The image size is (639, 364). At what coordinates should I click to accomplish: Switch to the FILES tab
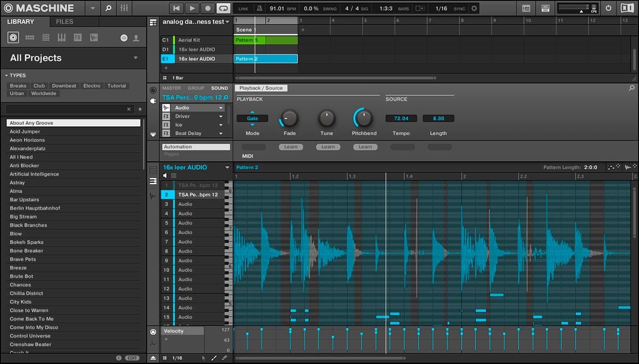pos(65,22)
